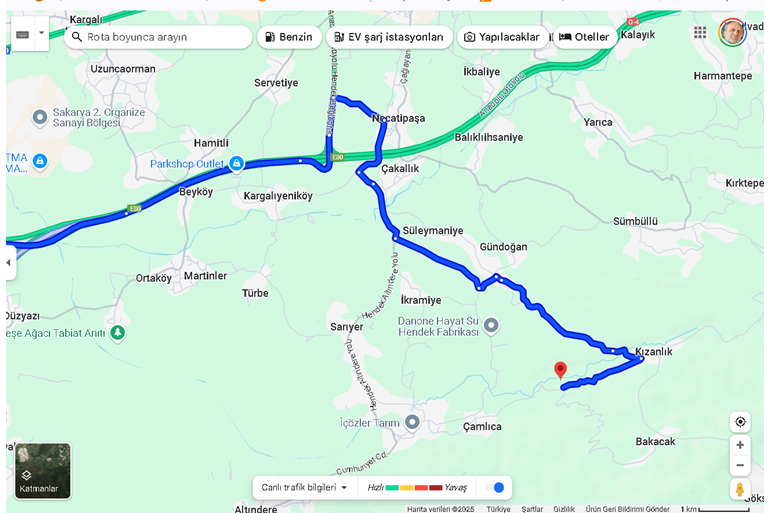
Task: Click the Google apps grid icon
Action: coord(700,33)
